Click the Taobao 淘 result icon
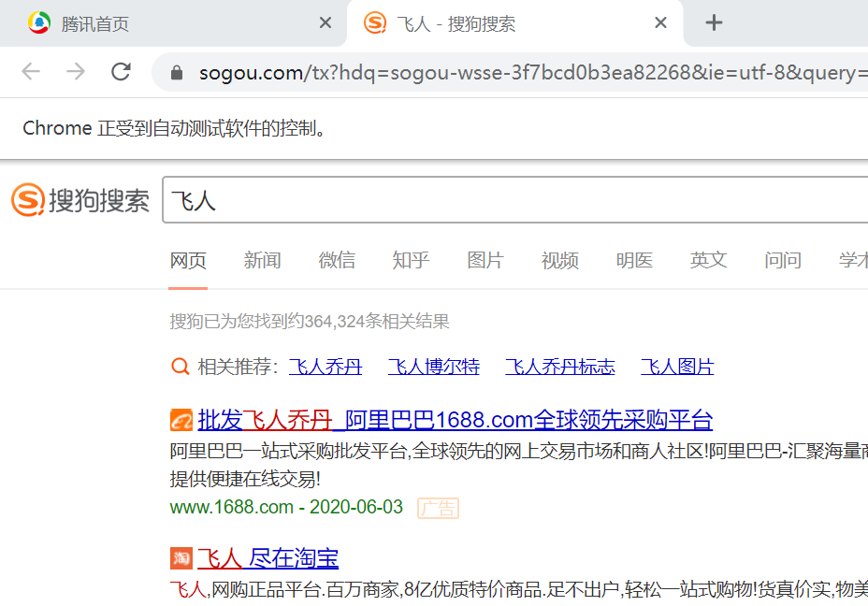Viewport: 868px width, 606px height. tap(181, 558)
